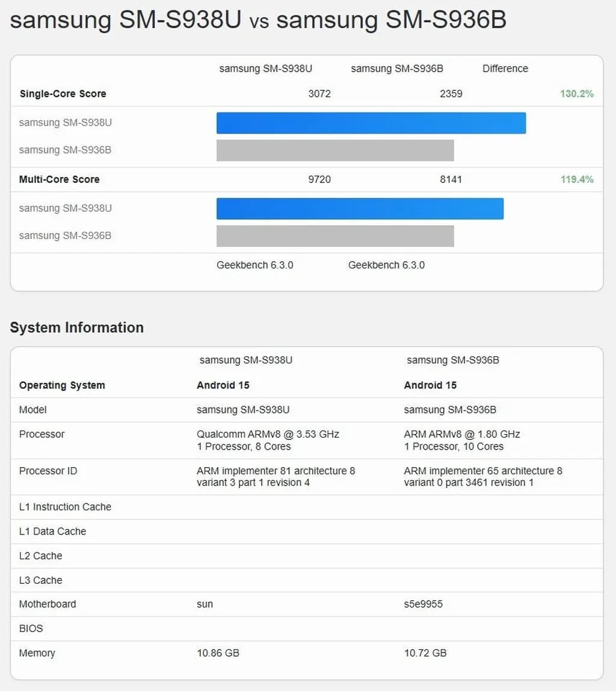616x691 pixels.
Task: Select the single-core score 3072
Action: (319, 94)
